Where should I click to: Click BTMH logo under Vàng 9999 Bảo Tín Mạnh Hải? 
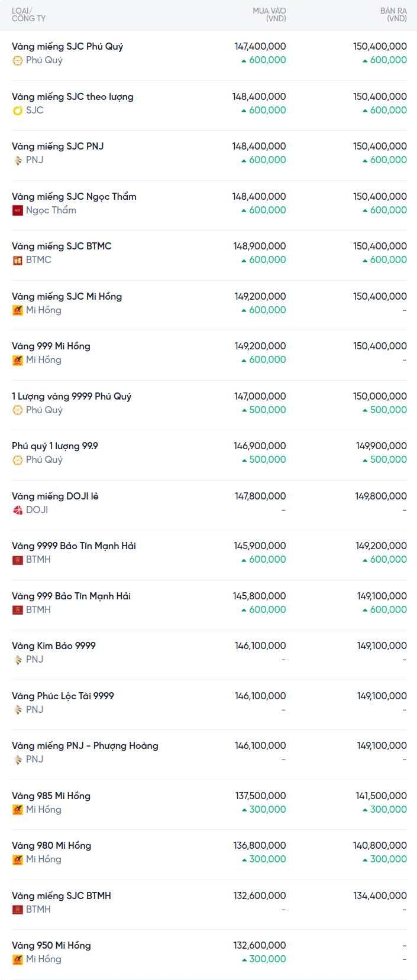tap(18, 560)
